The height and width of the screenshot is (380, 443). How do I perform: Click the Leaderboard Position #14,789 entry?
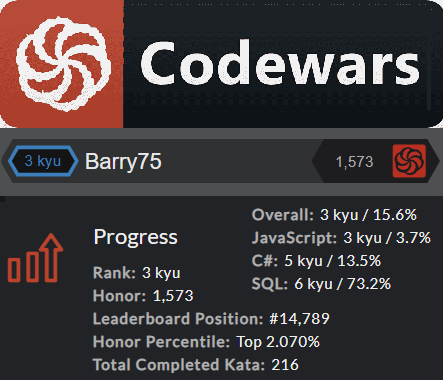(211, 319)
